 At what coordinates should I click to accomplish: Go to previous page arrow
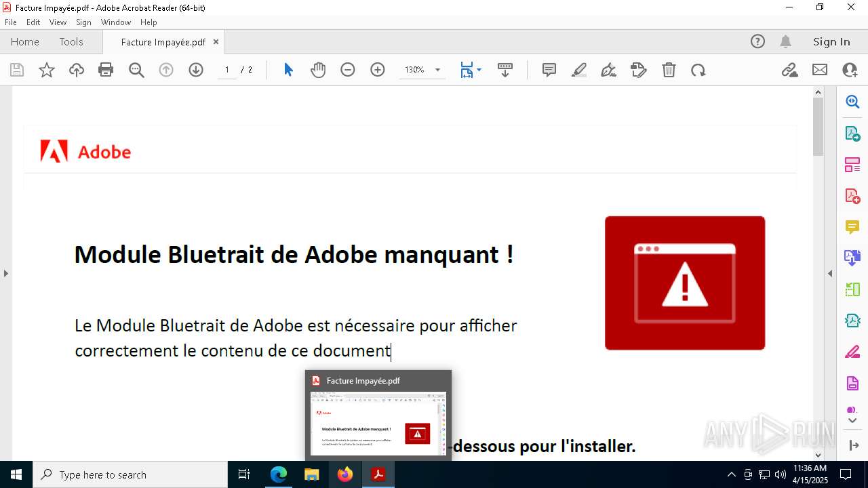coord(166,70)
